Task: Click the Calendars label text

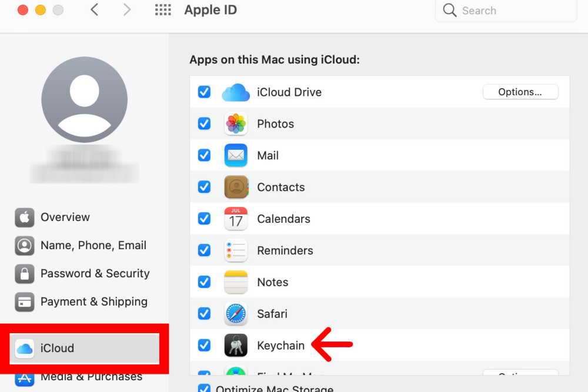Action: click(283, 219)
